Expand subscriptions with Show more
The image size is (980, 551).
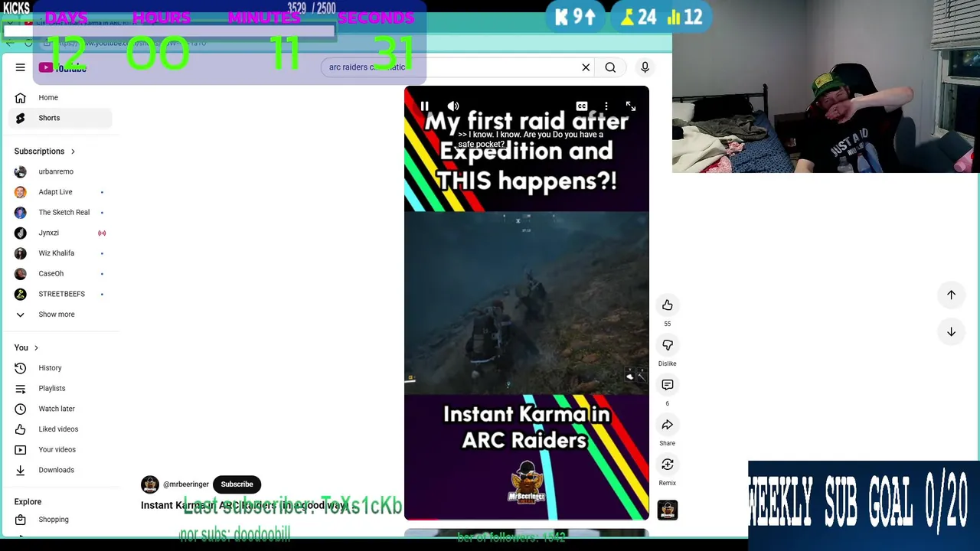60,315
